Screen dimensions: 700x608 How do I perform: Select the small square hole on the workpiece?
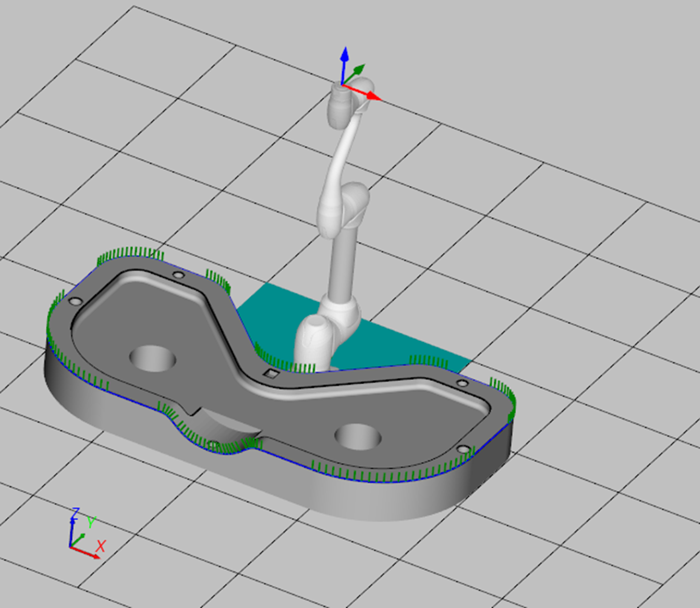(x=271, y=374)
